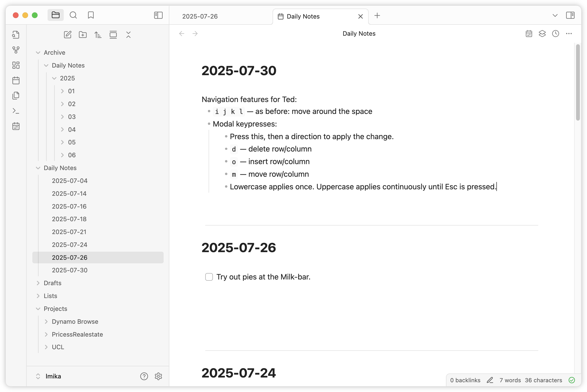
Task: Open command palette terminal icon
Action: tap(16, 111)
